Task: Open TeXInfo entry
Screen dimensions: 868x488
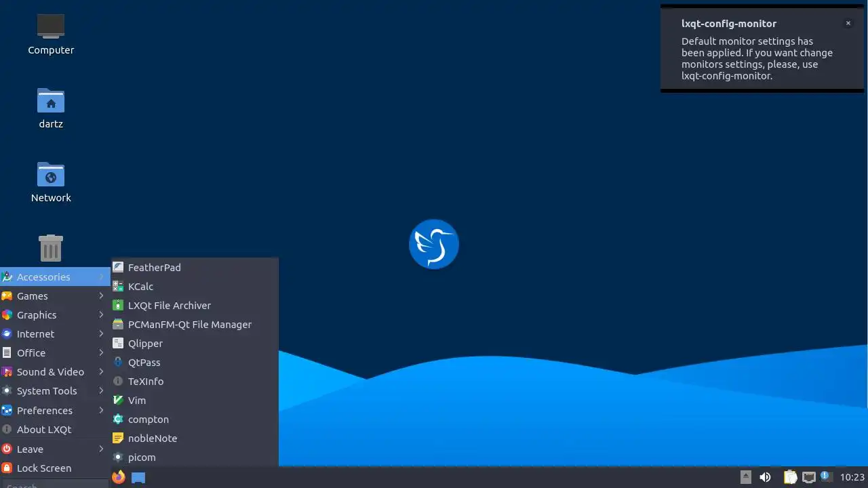Action: click(195, 381)
